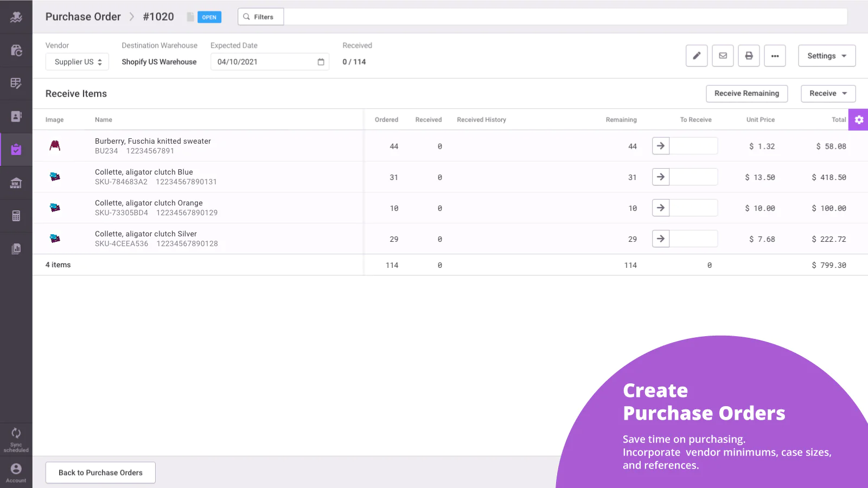Open the three-dot more actions menu
This screenshot has width=868, height=488.
[775, 56]
